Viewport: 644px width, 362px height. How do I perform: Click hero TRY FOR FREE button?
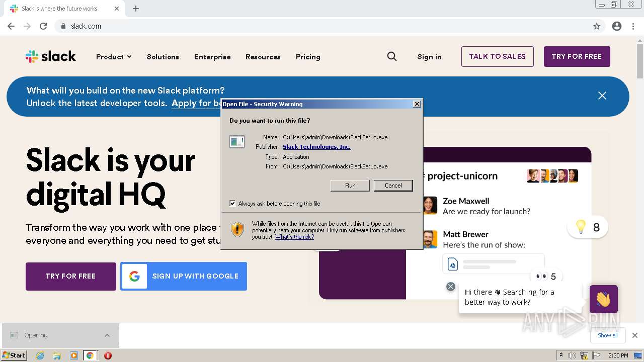70,276
